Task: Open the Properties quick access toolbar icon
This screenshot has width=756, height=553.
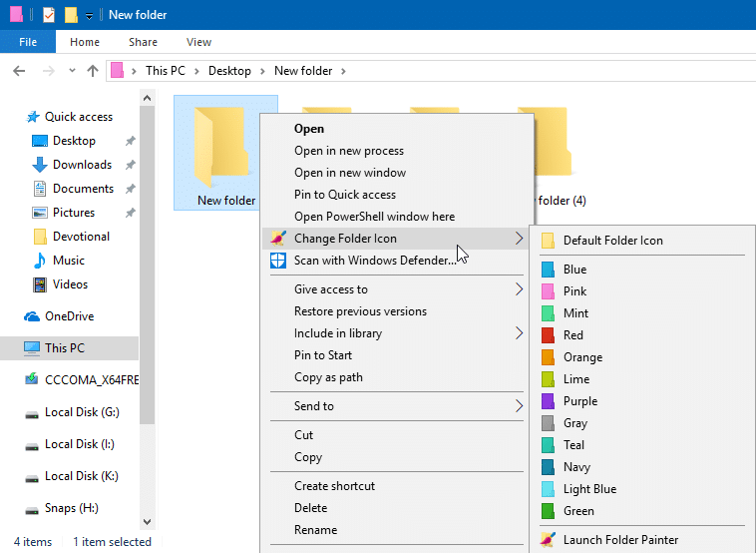Action: [48, 15]
